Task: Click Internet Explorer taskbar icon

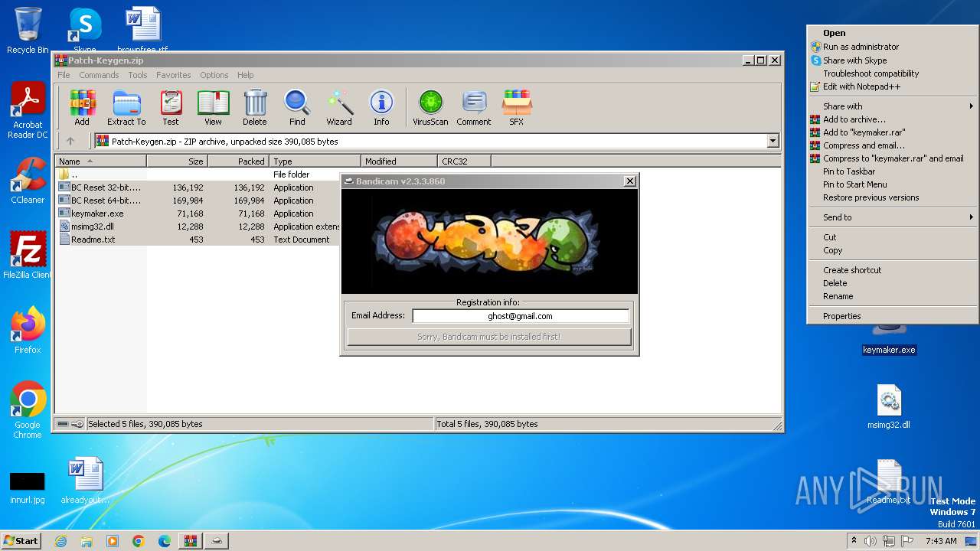Action: [x=60, y=541]
